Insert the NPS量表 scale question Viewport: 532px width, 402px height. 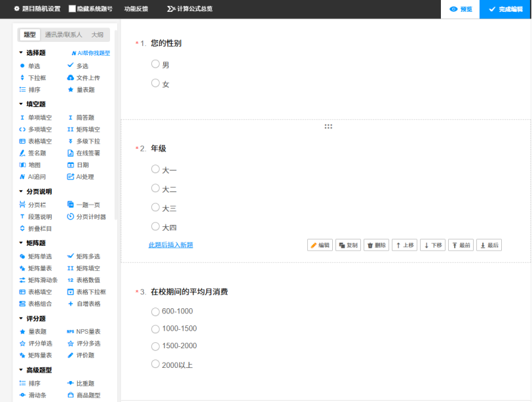coord(83,331)
